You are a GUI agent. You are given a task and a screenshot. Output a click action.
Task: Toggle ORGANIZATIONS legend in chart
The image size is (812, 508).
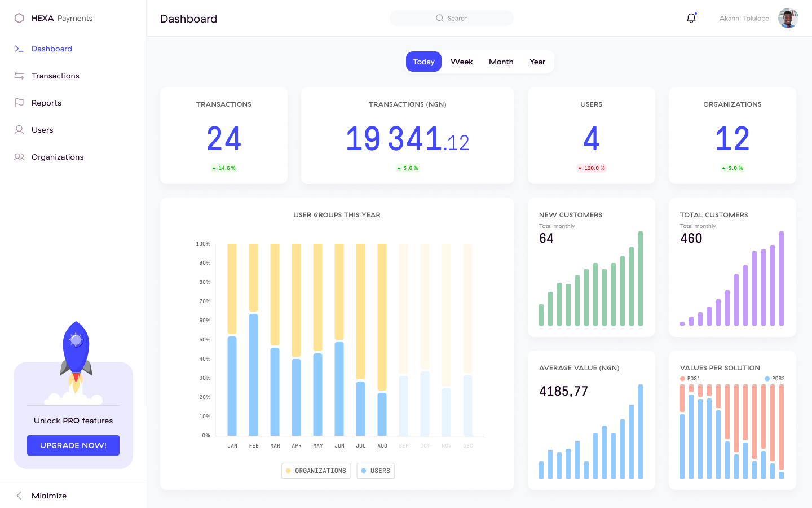pyautogui.click(x=316, y=471)
